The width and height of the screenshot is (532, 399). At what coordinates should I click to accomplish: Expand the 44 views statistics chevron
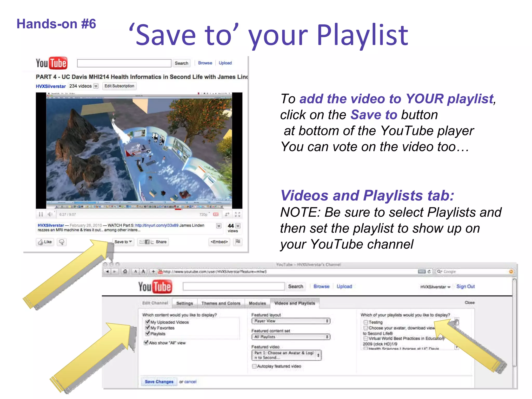(x=238, y=226)
